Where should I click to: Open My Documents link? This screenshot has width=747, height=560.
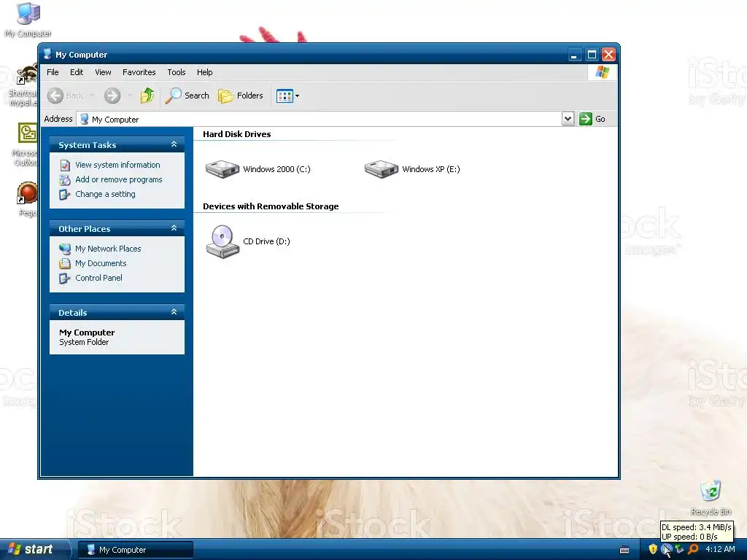pyautogui.click(x=101, y=263)
